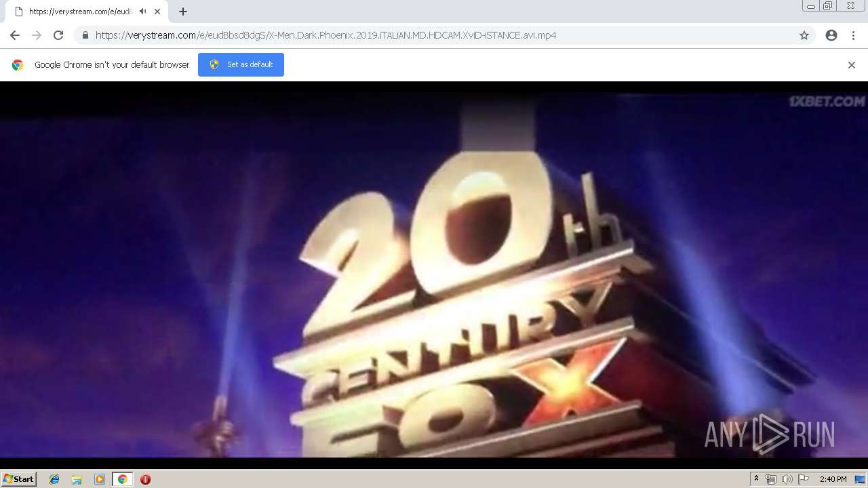Reload the verystream page
Viewport: 868px width, 488px height.
tap(58, 35)
